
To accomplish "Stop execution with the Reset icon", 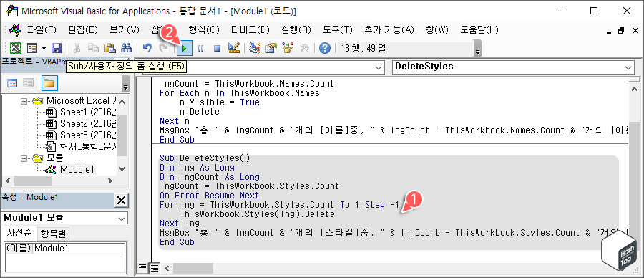I will click(217, 48).
